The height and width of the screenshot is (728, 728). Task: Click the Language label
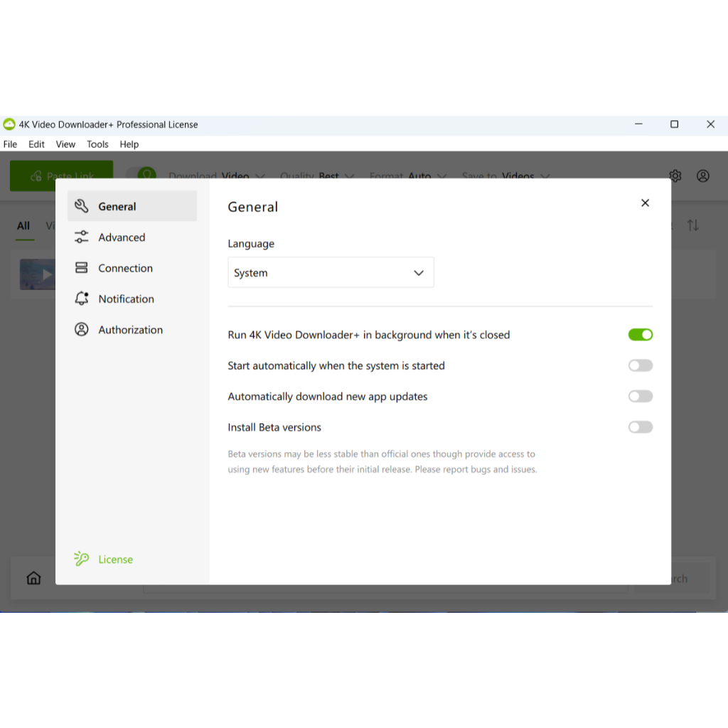click(x=251, y=244)
